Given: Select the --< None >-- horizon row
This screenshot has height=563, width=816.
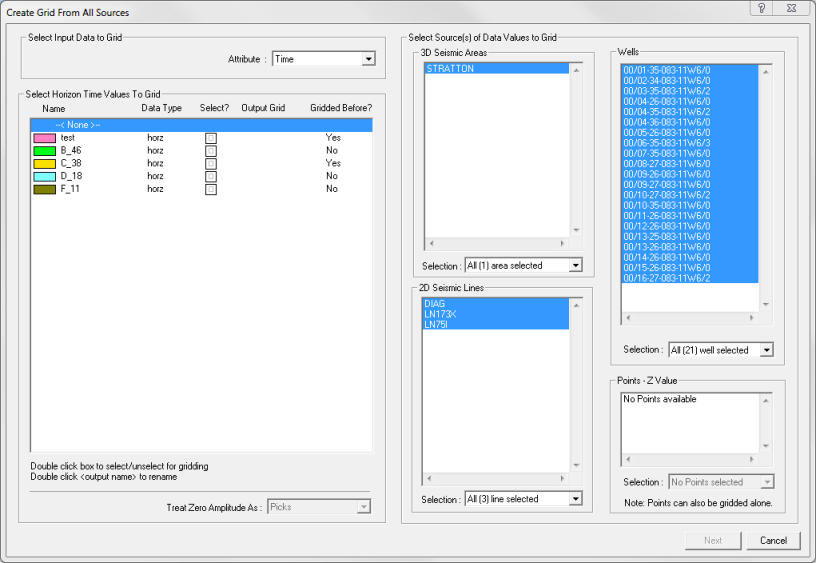Looking at the screenshot, I should (x=201, y=125).
